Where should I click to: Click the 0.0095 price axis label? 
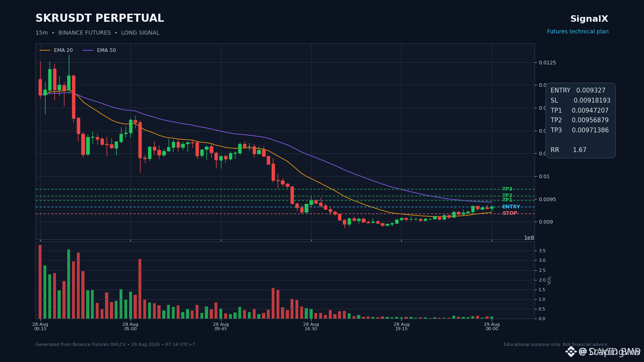click(547, 200)
